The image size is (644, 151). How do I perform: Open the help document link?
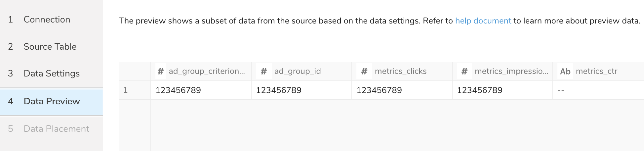483,21
